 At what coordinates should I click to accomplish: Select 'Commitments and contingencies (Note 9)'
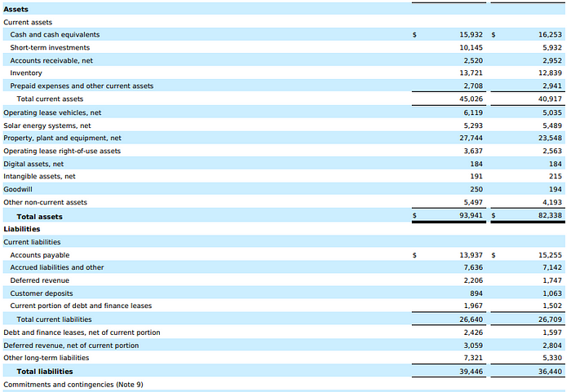[x=73, y=385]
